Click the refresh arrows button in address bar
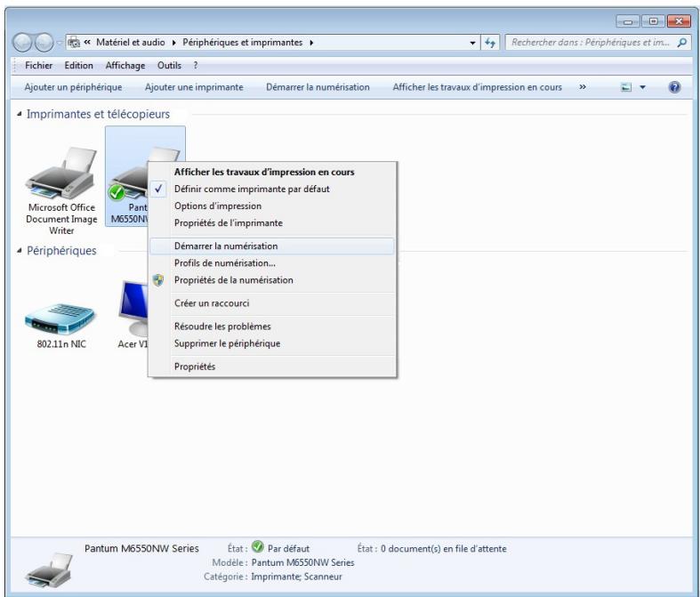The image size is (700, 597). [x=490, y=41]
